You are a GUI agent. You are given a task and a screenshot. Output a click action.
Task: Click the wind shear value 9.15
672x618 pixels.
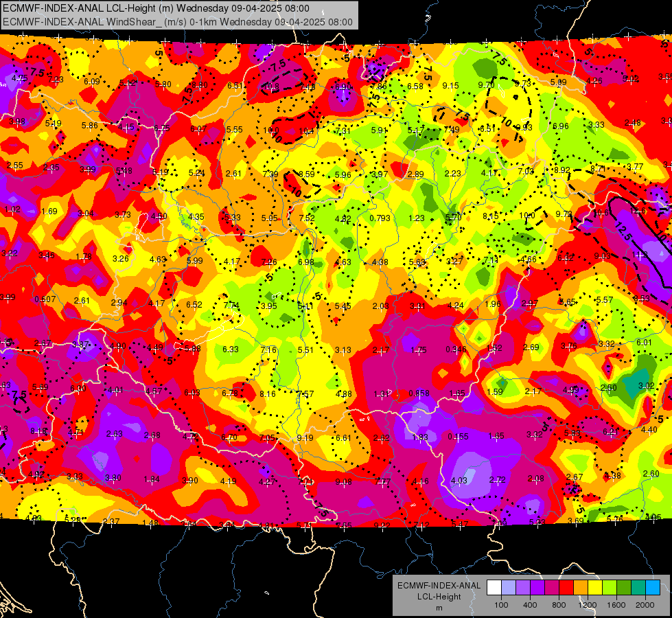450,86
